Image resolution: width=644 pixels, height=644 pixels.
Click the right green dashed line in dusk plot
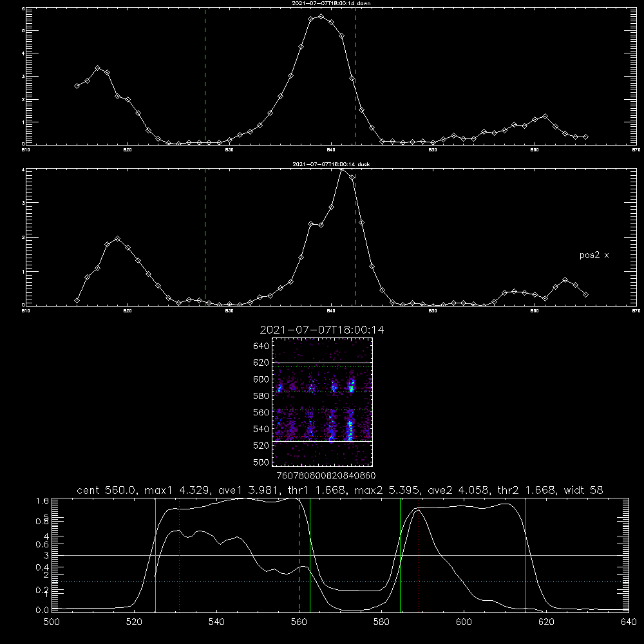355,237
